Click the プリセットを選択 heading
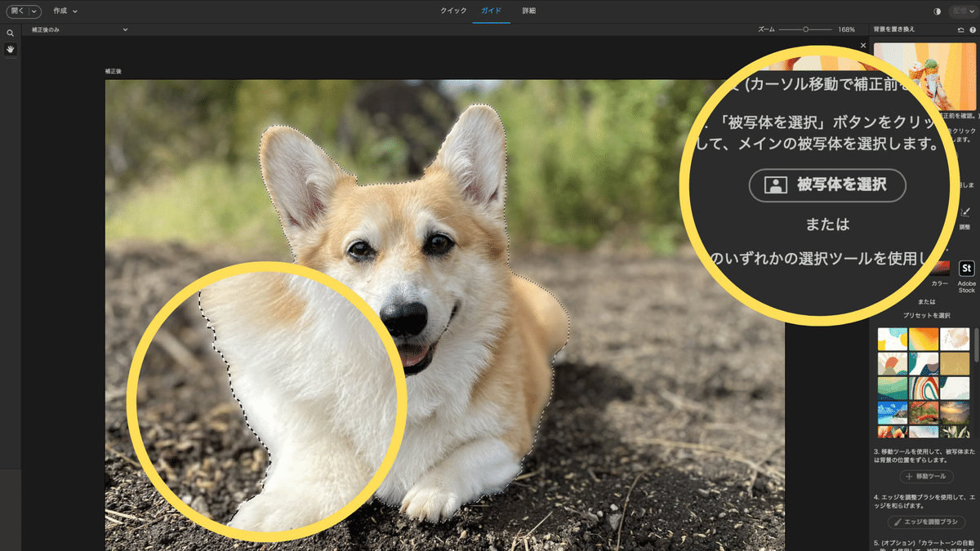 pos(927,315)
